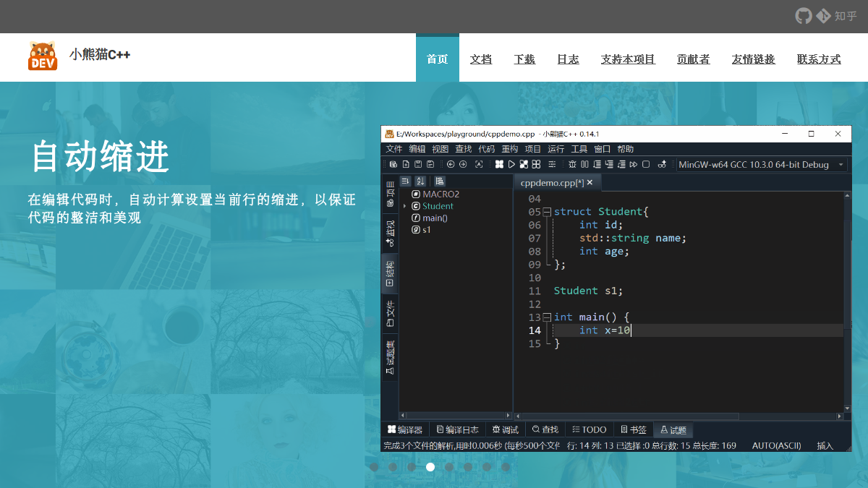868x488 pixels.
Task: Open the 文件 side panel tab
Action: point(390,313)
